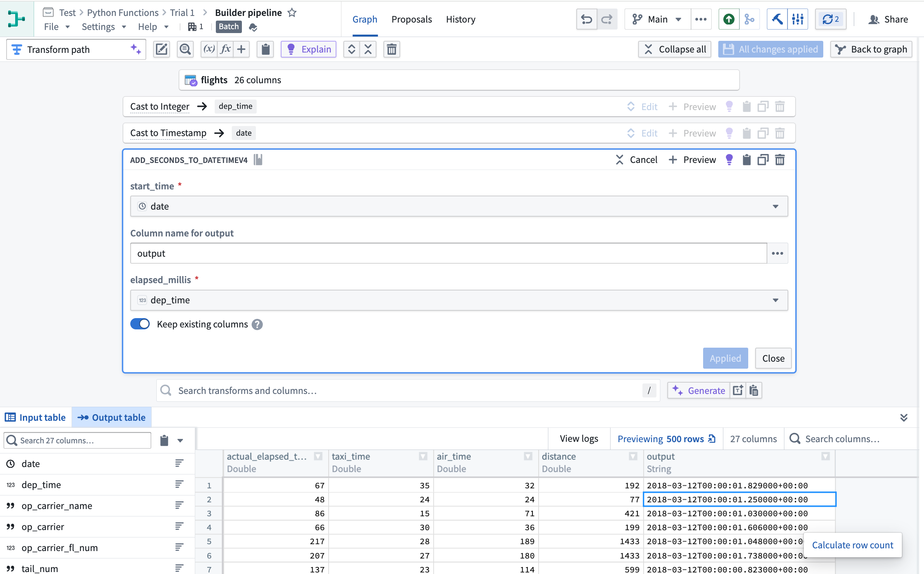
Task: Click the add-column icon next to Generate
Action: tap(738, 390)
